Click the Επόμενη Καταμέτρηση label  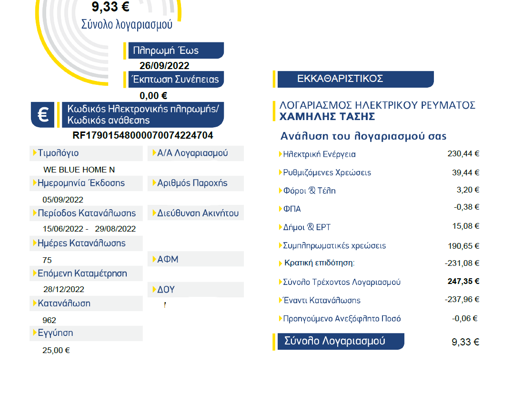pos(82,273)
